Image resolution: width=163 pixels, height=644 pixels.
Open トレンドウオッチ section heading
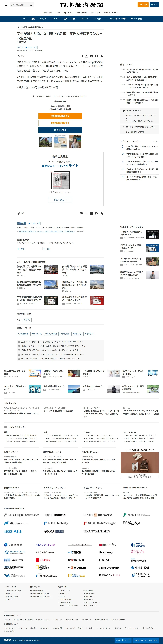[x=17, y=427]
